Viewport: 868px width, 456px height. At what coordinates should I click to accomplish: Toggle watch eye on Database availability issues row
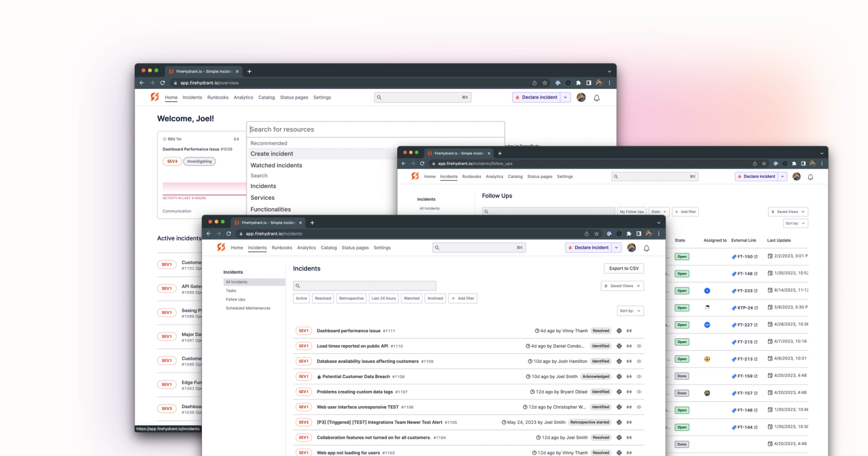639,361
